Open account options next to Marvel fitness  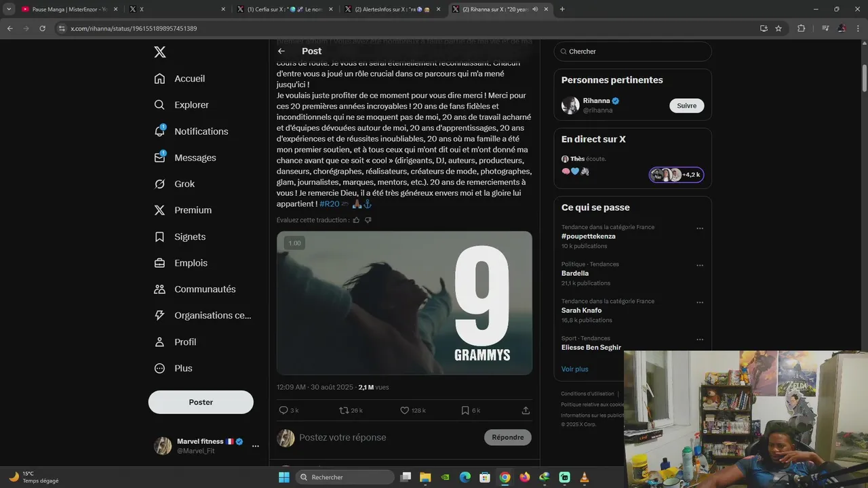coord(256,446)
